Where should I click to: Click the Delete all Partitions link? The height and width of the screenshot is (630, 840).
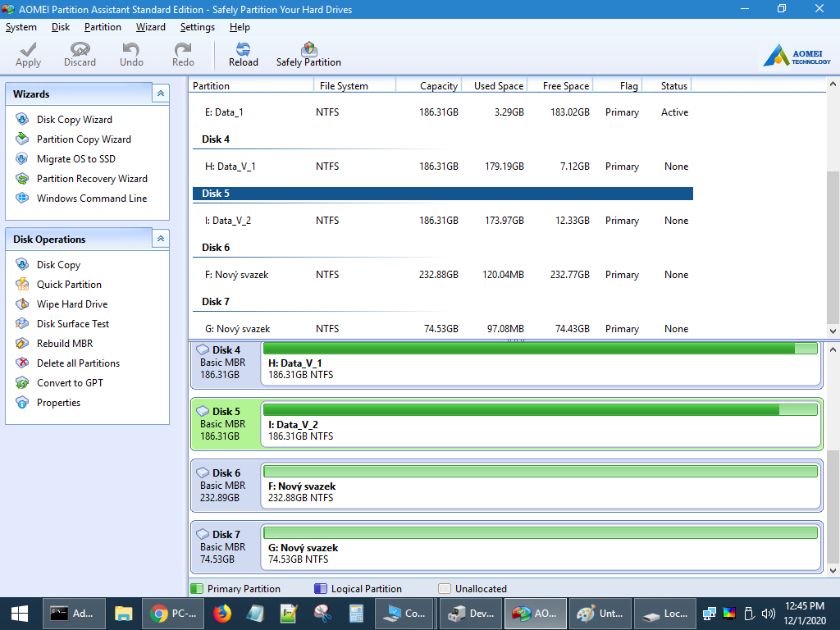78,363
